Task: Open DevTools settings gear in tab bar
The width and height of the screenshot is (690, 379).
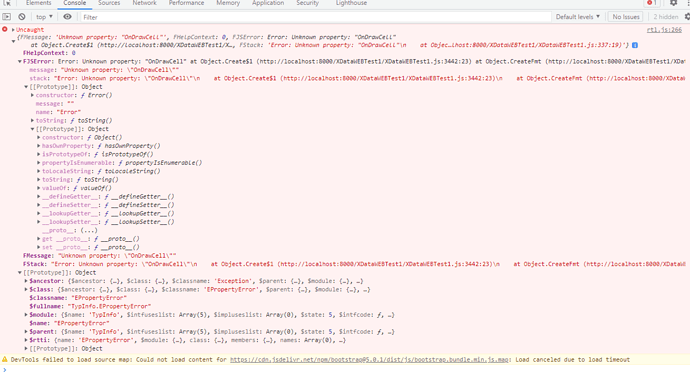Action: click(673, 3)
